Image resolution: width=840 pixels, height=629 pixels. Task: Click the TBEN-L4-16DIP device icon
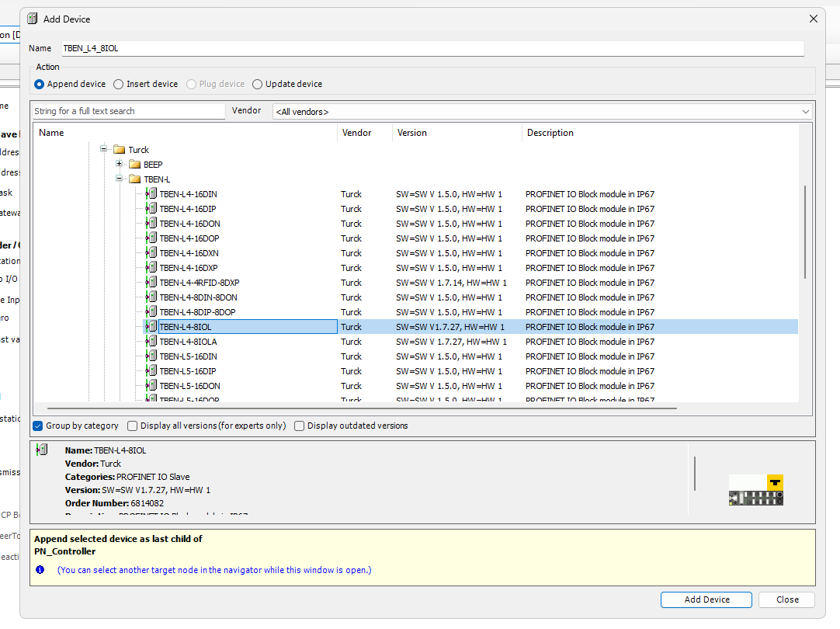(151, 208)
